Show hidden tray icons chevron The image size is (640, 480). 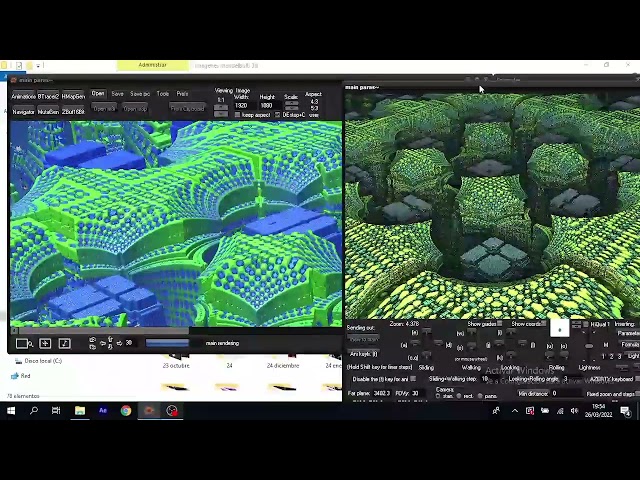pos(515,411)
